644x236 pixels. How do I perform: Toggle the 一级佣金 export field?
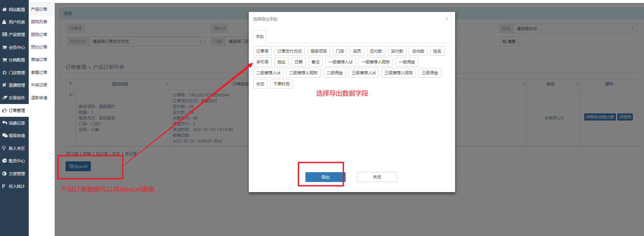pos(407,62)
